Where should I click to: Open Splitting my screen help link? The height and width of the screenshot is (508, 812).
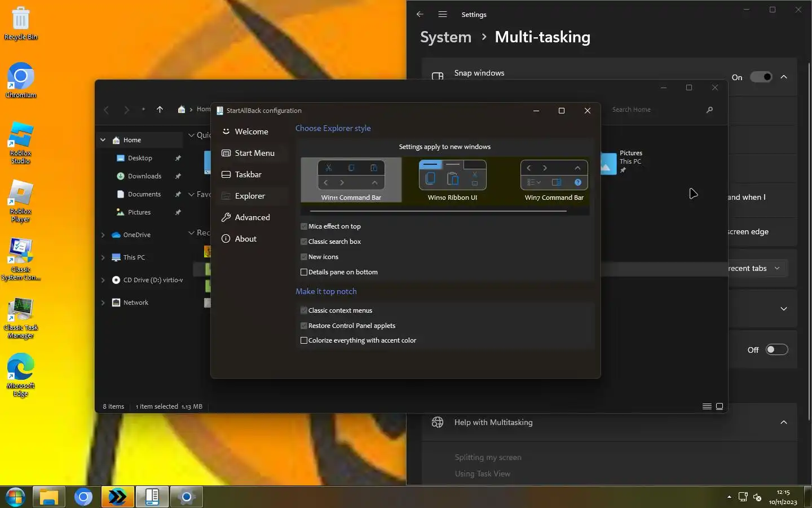pos(488,457)
